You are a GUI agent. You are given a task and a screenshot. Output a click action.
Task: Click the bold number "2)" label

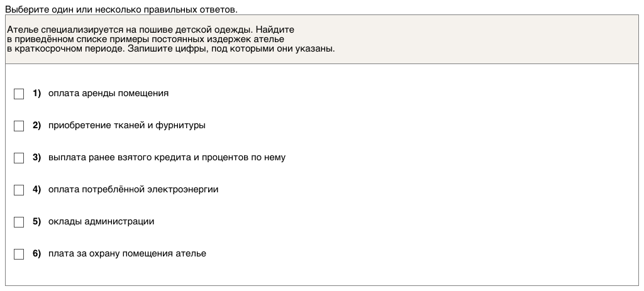[36, 126]
